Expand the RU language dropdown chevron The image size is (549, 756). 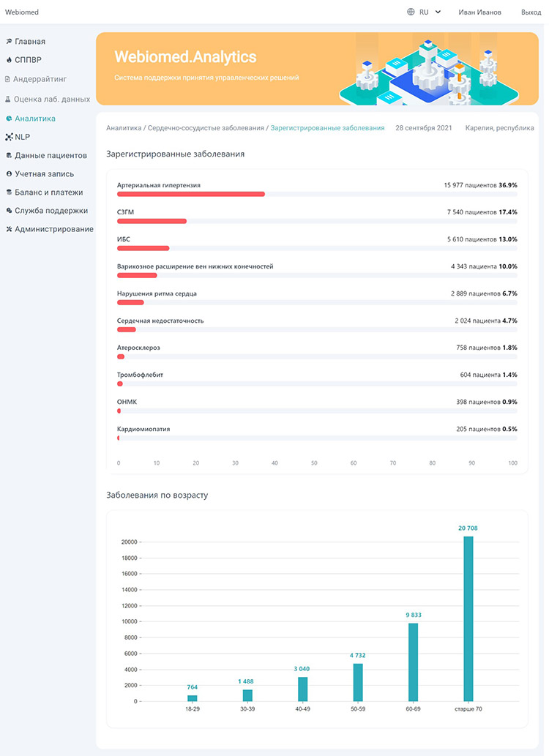[x=438, y=12]
